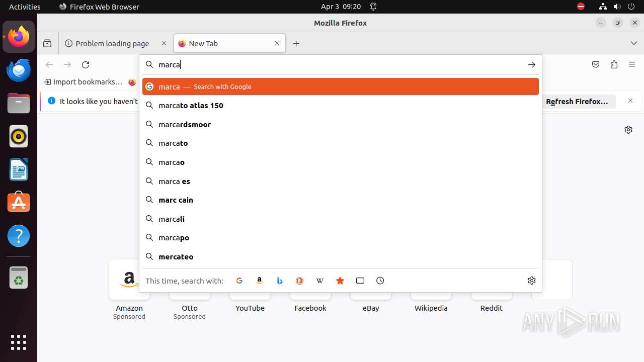Open Firefox View icon
This screenshot has width=644, height=362.
47,44
